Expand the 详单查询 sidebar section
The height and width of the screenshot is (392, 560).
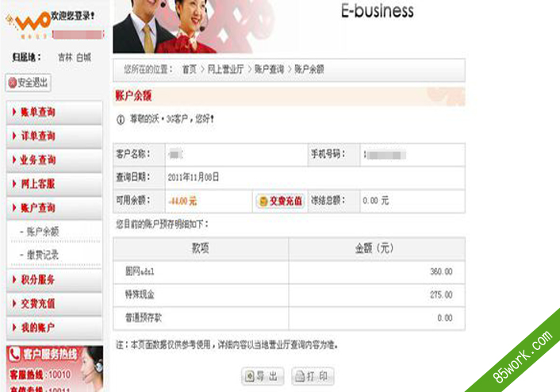pyautogui.click(x=54, y=136)
